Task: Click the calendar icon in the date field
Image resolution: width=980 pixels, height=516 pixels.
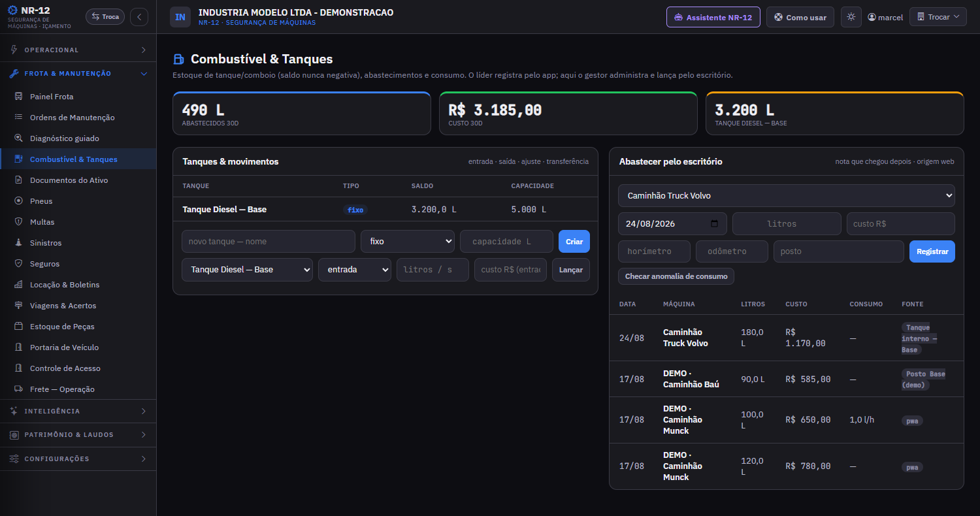Action: (x=714, y=223)
